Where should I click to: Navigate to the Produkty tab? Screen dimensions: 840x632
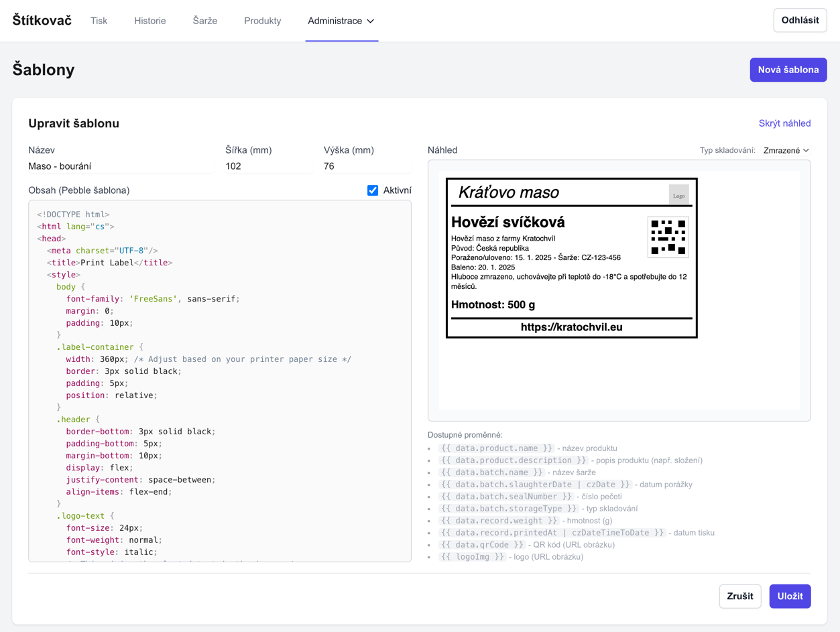click(262, 21)
